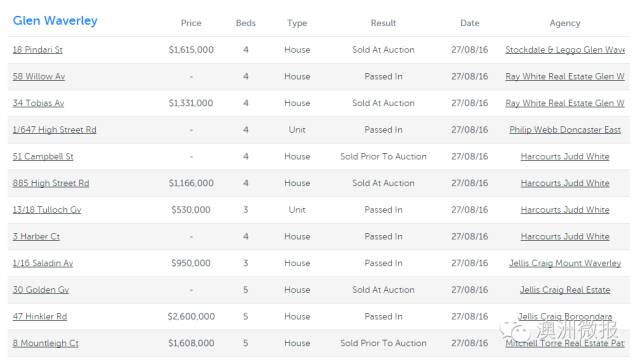Viewport: 640px width, 362px height.
Task: Open the 34 Tobias Av listing
Action: [38, 103]
